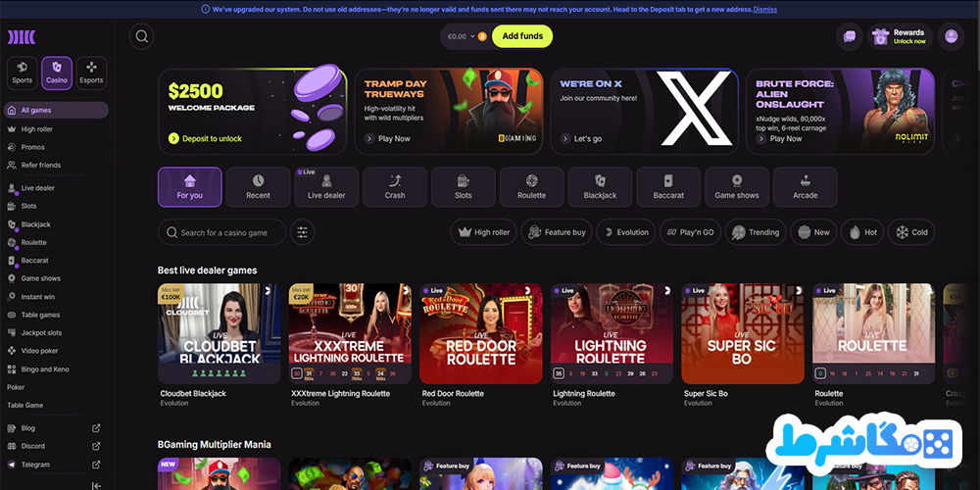
Task: Open Live dealer in sidebar
Action: point(56,188)
